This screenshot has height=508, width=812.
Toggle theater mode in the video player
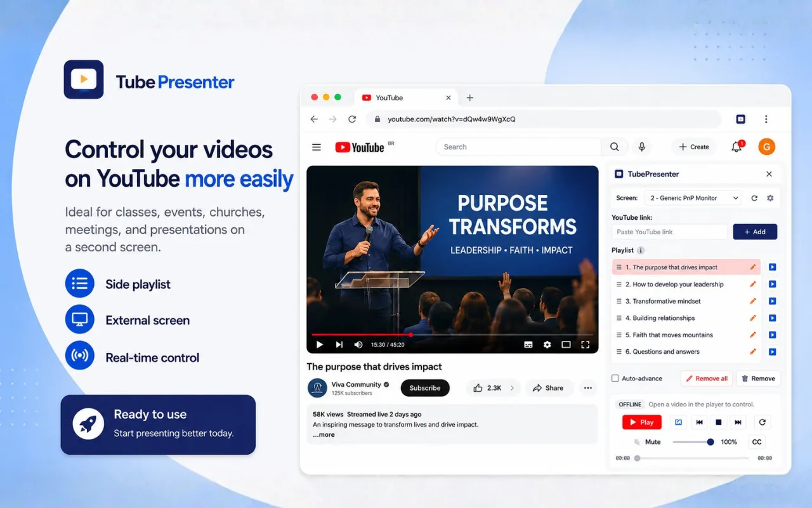[x=566, y=345]
